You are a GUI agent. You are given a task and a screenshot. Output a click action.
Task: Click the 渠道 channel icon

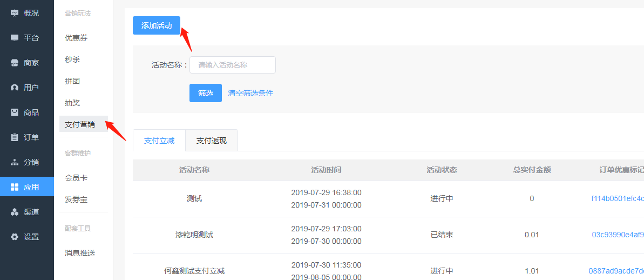(x=15, y=212)
